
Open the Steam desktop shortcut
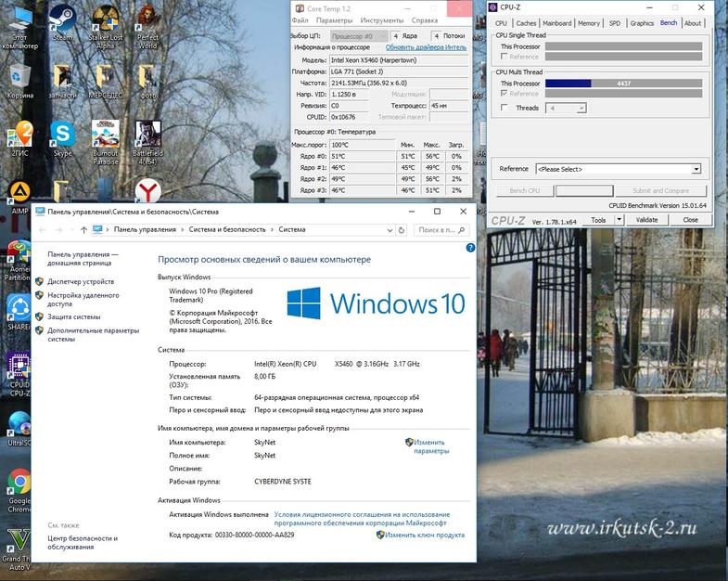[62, 22]
